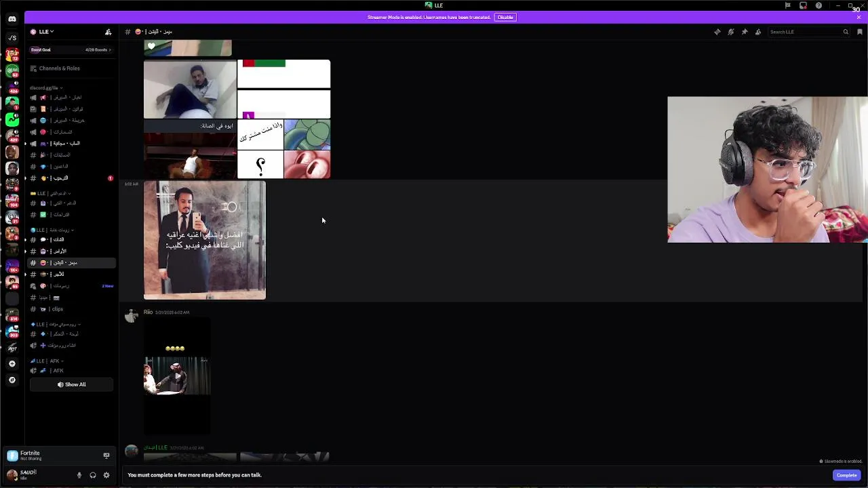Click the heart icon on the top image
868x488 pixels.
(151, 46)
